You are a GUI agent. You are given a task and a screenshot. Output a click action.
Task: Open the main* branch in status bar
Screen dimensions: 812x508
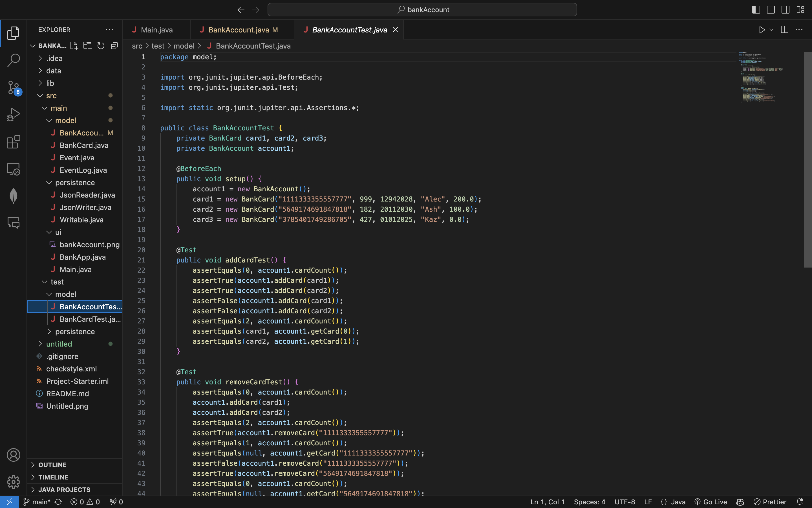coord(37,502)
